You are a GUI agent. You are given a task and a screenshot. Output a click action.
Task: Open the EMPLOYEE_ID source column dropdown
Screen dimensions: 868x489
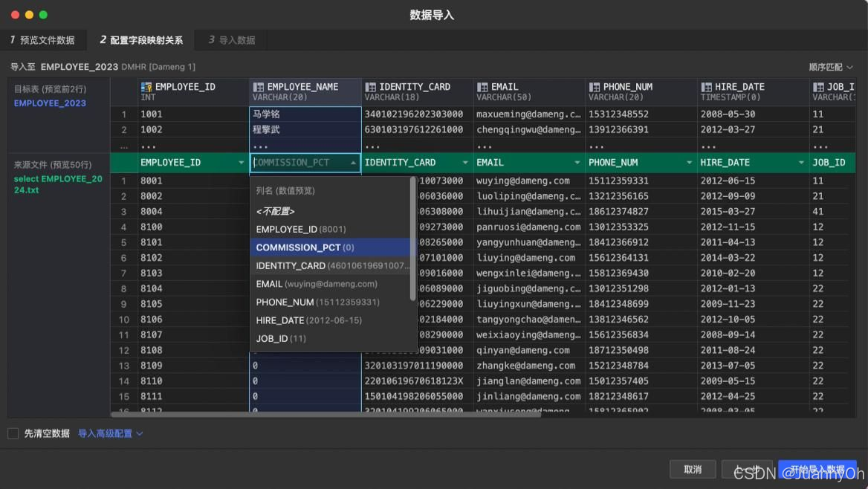click(241, 162)
